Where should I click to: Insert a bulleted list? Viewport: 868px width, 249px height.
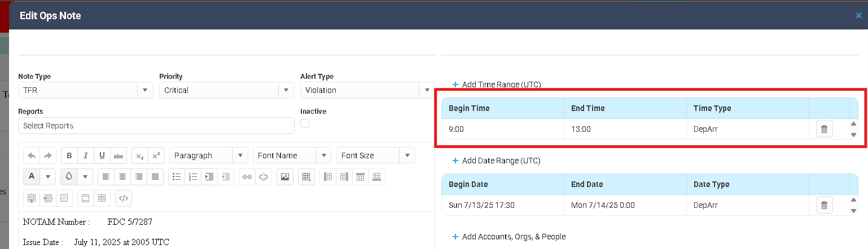[x=177, y=177]
